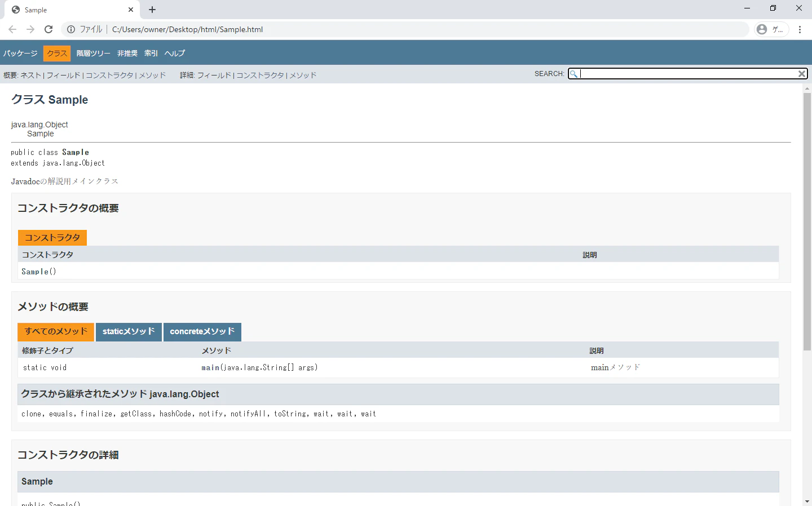Open the main method link

[x=210, y=367]
